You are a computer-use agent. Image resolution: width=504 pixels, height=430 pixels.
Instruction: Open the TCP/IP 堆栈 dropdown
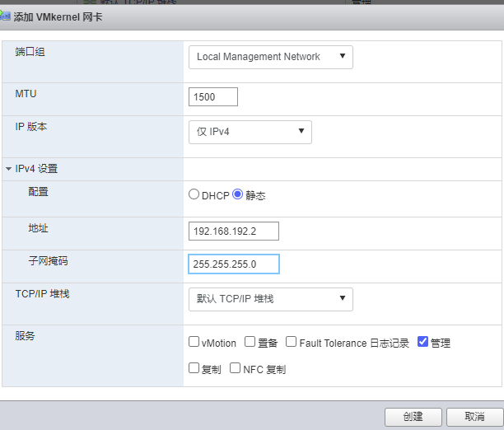pos(270,299)
